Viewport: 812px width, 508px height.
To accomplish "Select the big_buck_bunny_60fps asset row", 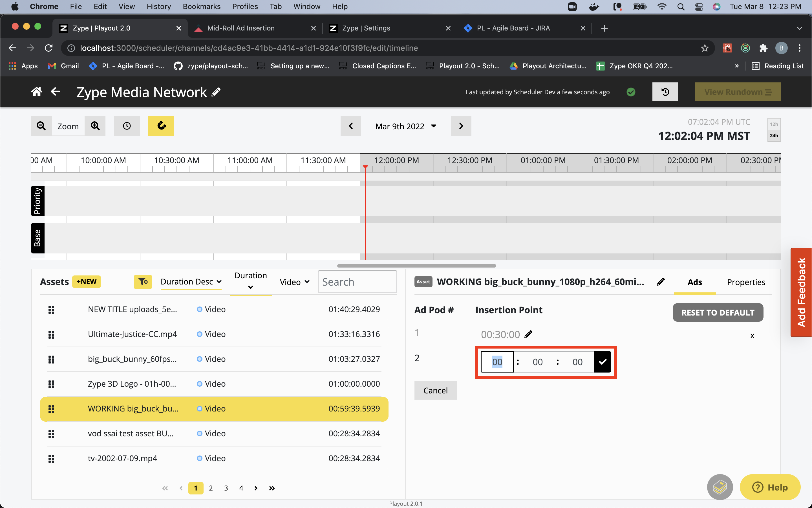I will point(214,359).
